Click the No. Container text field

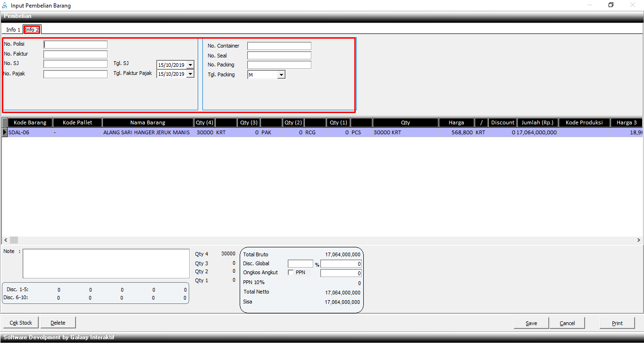click(x=279, y=46)
